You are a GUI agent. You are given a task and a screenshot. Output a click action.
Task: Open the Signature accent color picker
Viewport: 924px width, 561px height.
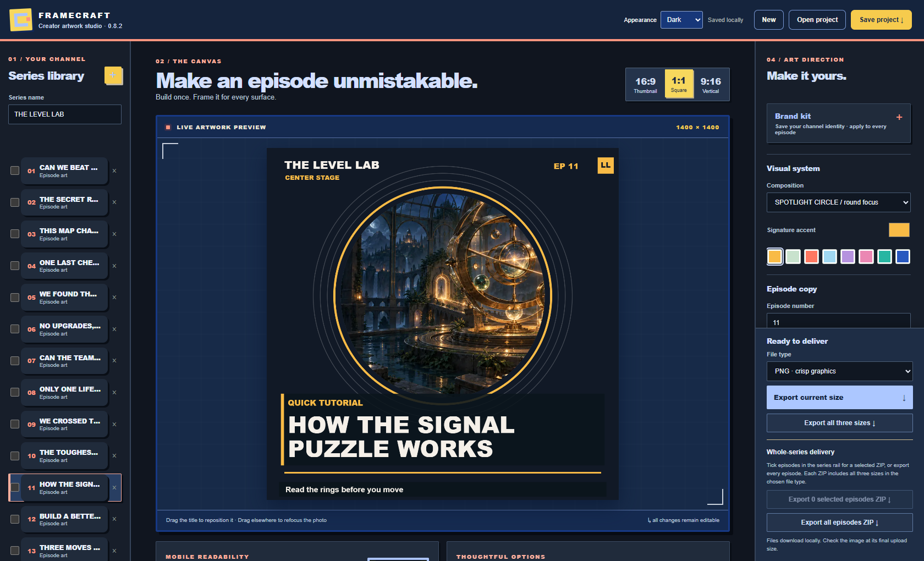tap(899, 230)
